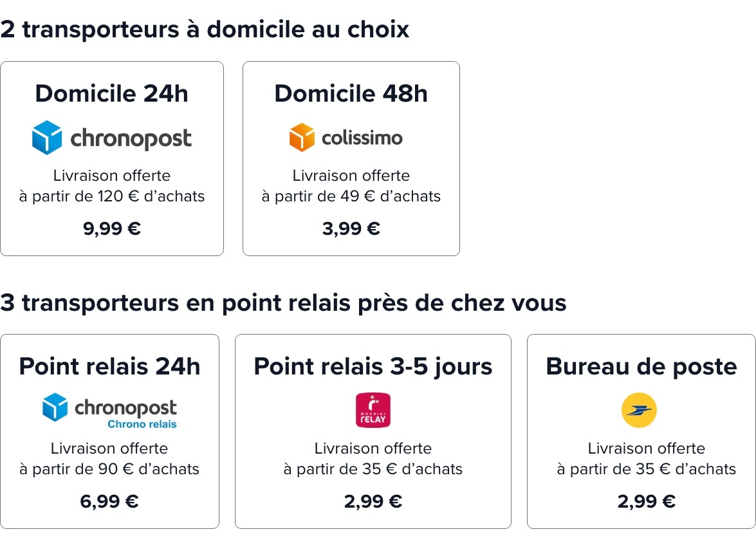
Task: Choose the Bureau de poste heading
Action: (641, 367)
